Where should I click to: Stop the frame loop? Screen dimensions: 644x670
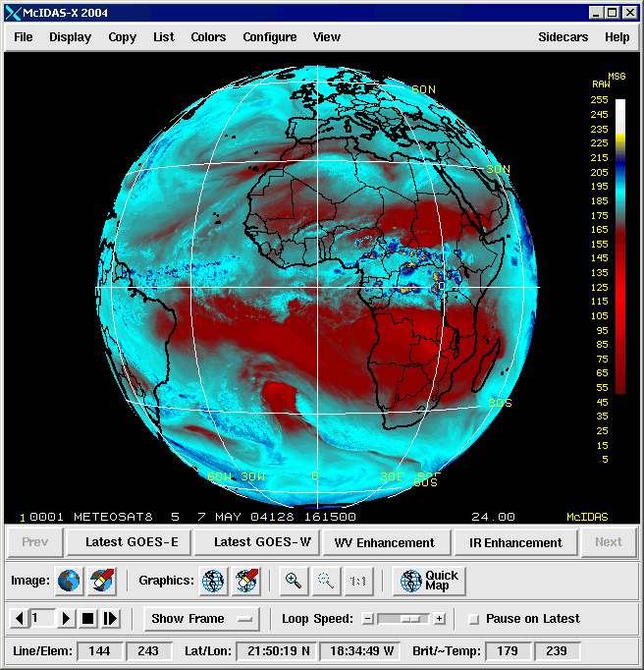(87, 619)
